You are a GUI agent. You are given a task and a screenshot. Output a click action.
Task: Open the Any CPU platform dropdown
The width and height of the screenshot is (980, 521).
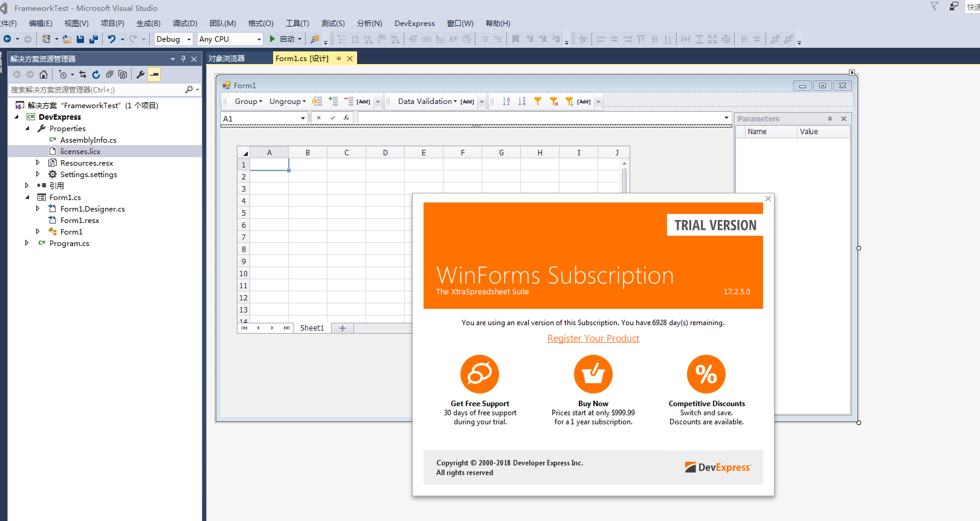coord(230,39)
